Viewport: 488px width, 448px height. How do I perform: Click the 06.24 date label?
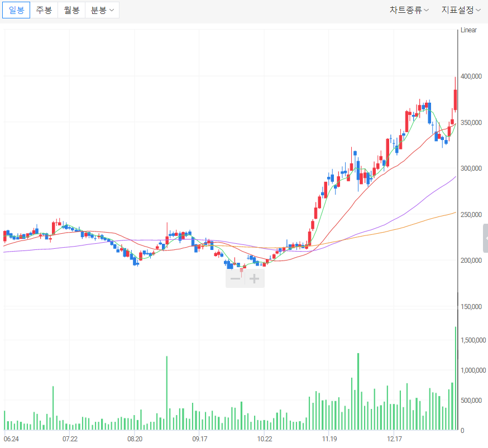pos(11,439)
